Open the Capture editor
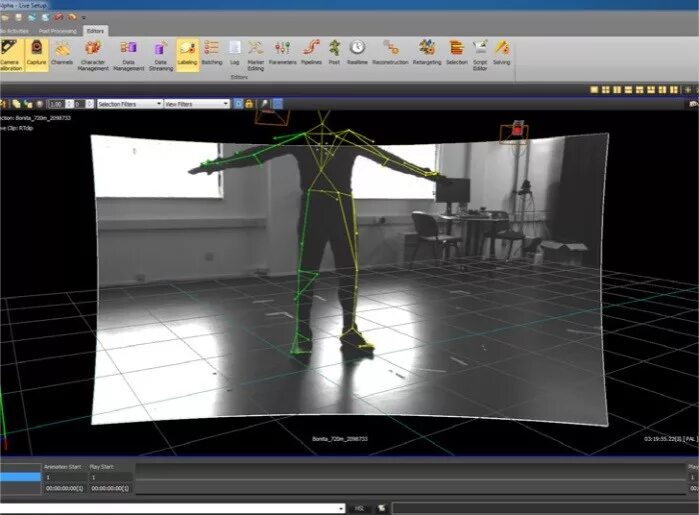The image size is (699, 515). pos(36,55)
